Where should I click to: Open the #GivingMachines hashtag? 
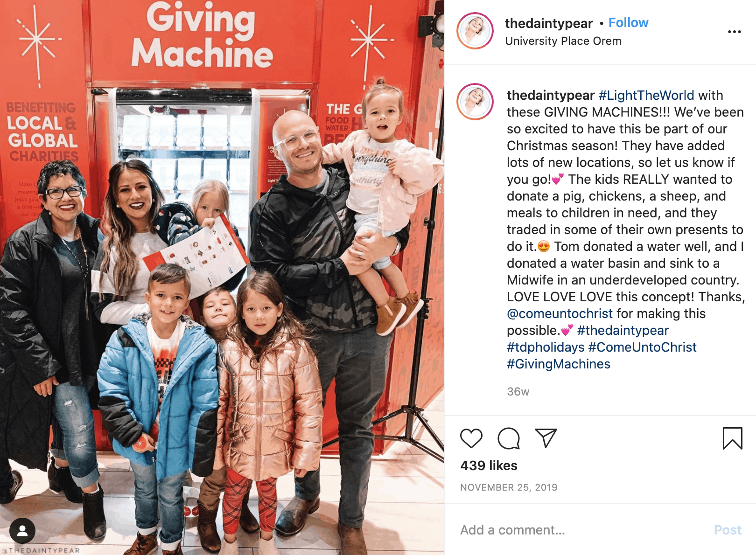[559, 364]
